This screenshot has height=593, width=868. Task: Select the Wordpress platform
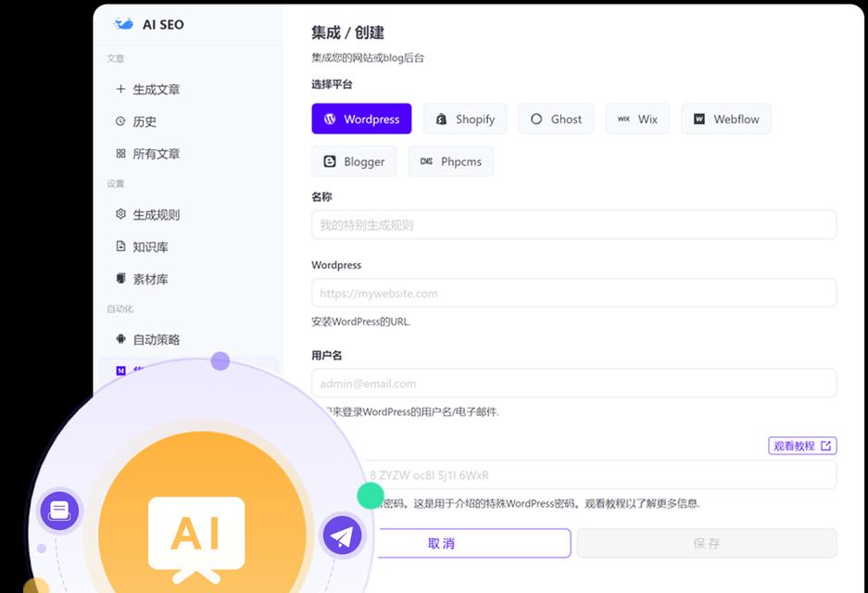coord(361,119)
